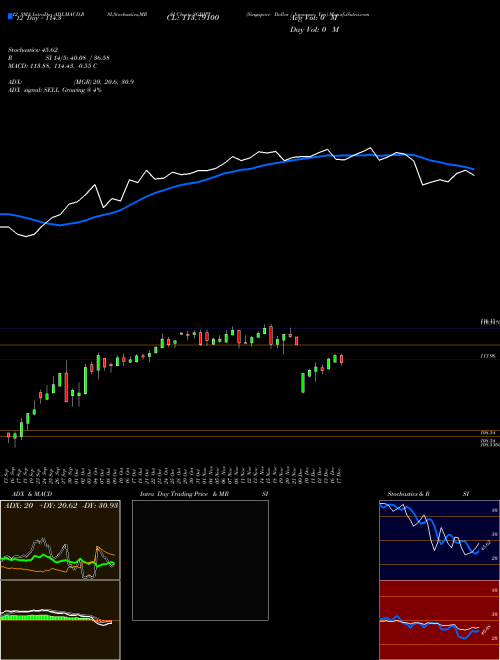Click inside the empty Intra Day Trading panel
Viewport: 500px width, 660px height.
click(x=200, y=560)
